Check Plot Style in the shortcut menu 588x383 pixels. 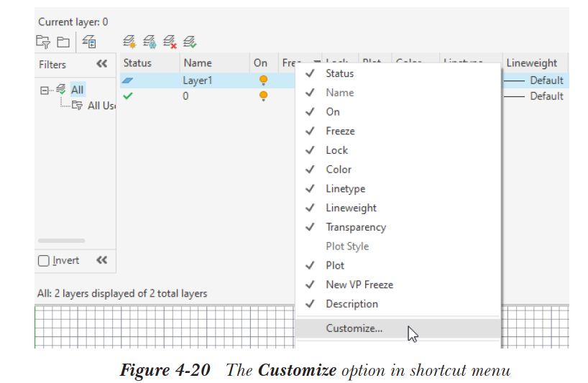(x=398, y=246)
